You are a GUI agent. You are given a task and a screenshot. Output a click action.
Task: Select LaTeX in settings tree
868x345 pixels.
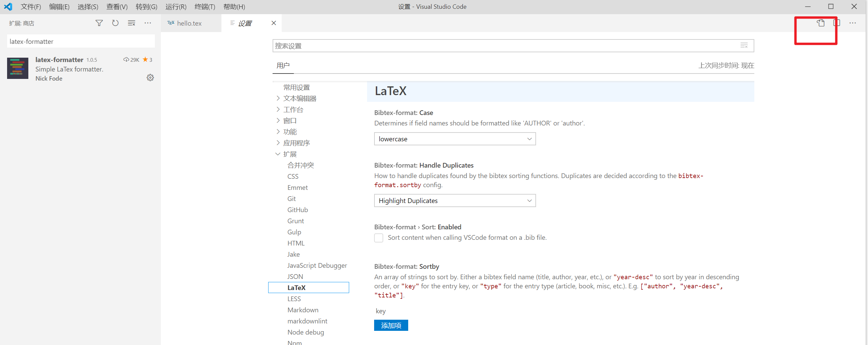(x=308, y=288)
